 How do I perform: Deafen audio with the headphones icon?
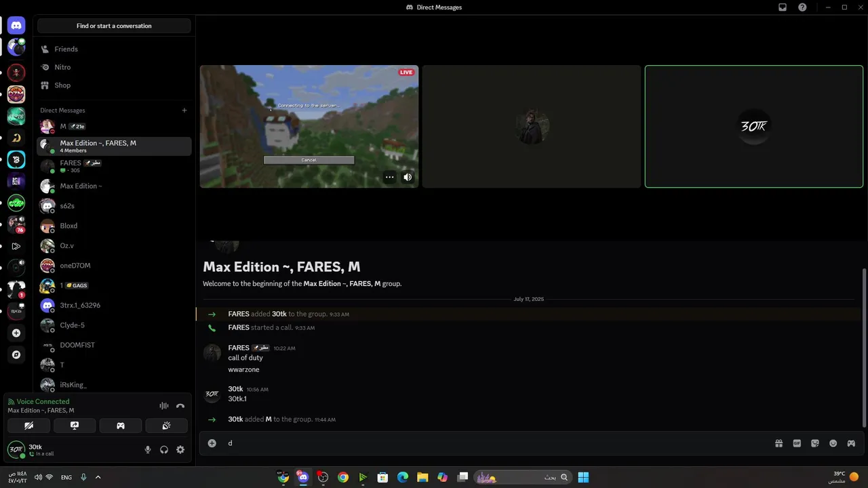[x=164, y=449]
